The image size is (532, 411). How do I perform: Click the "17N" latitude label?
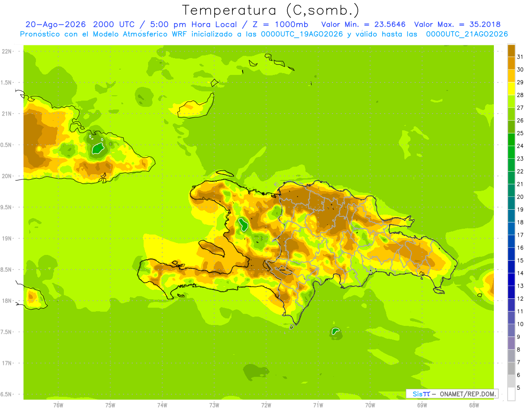pyautogui.click(x=7, y=363)
